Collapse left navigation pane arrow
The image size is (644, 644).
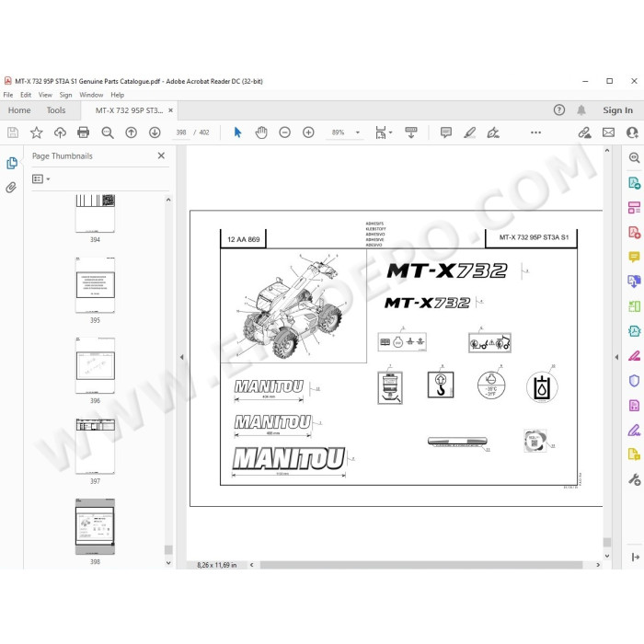click(181, 357)
